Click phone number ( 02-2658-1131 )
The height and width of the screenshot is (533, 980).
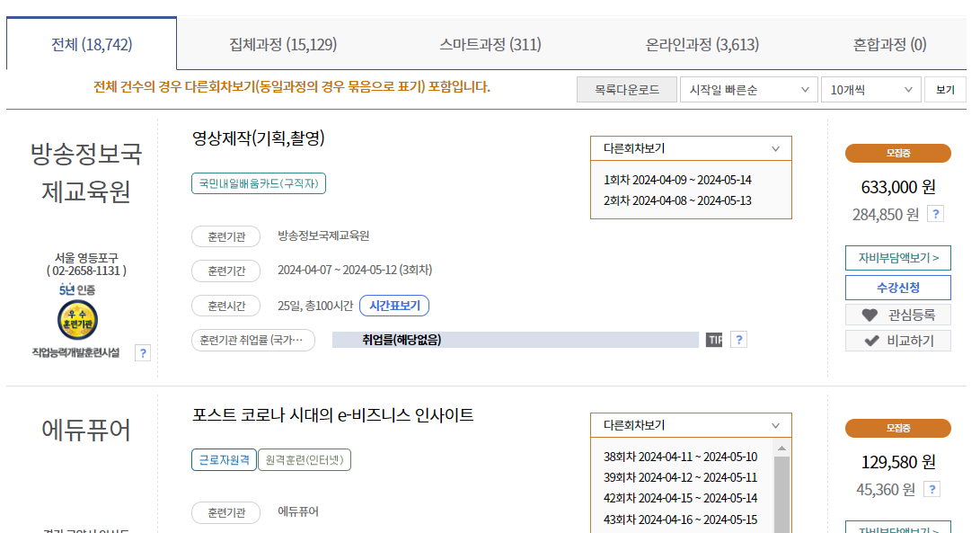tap(86, 271)
